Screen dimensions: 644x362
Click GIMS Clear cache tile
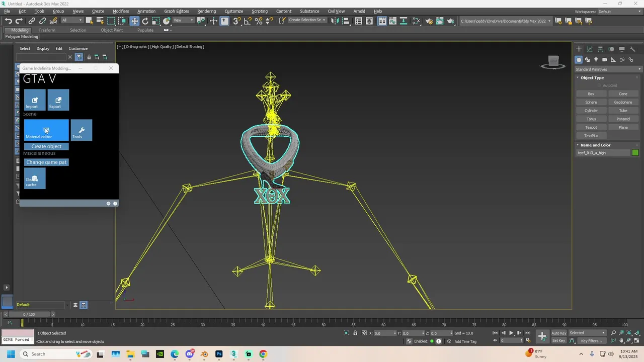(35, 178)
